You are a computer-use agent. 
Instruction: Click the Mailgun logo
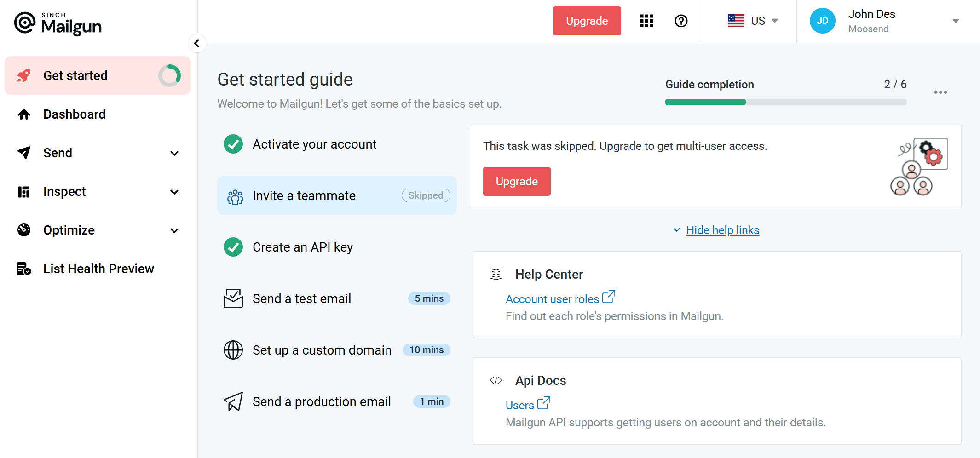58,23
